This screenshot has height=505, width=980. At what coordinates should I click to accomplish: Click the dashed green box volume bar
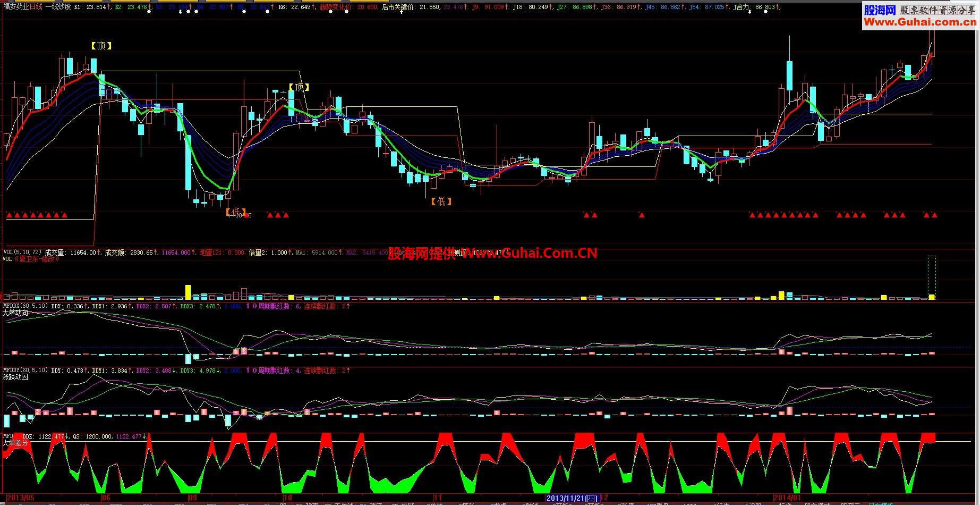coord(932,277)
